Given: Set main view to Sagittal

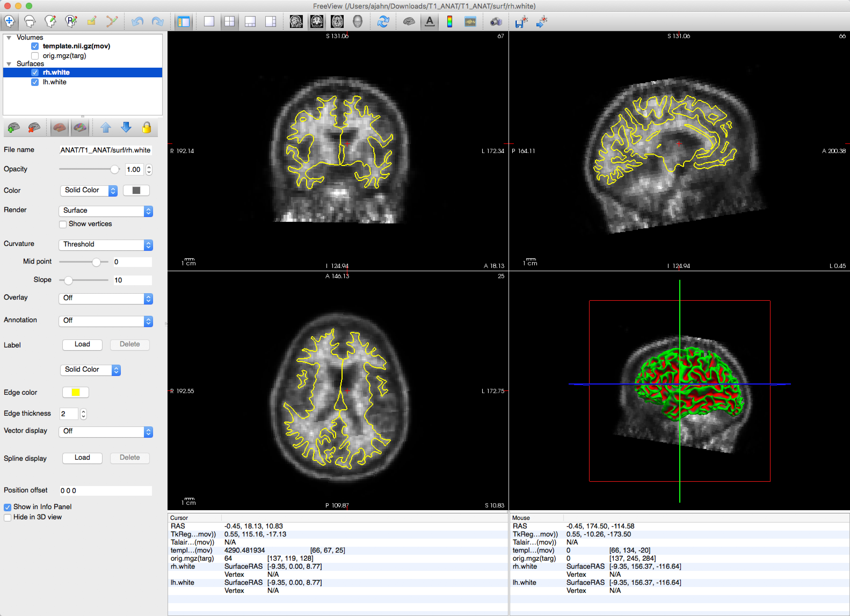Looking at the screenshot, I should pos(296,21).
